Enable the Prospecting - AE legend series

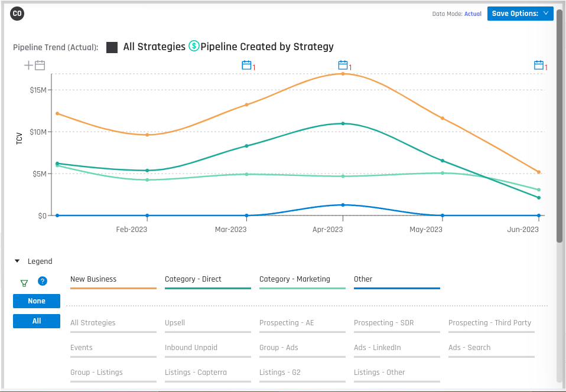[302, 325]
